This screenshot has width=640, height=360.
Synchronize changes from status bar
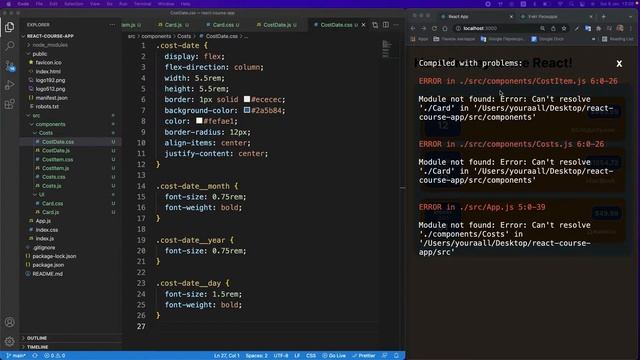point(35,356)
